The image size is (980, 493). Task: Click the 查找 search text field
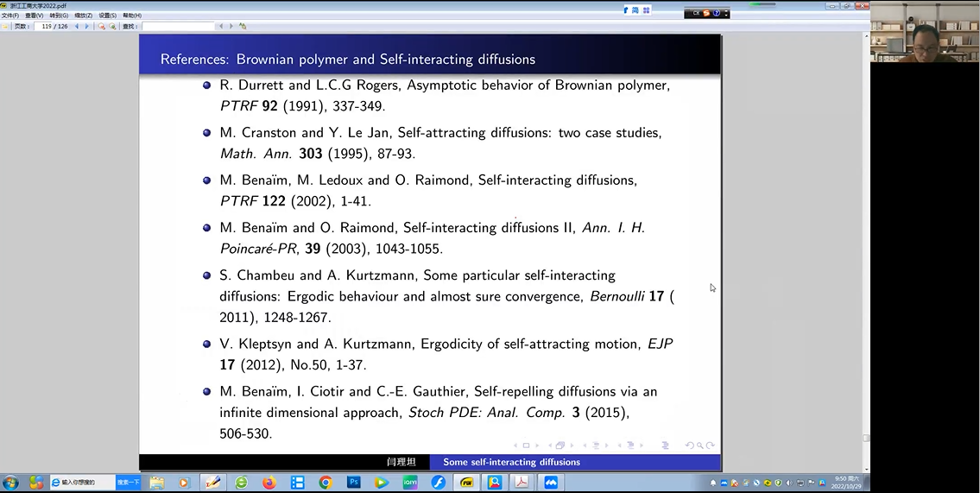pos(177,27)
